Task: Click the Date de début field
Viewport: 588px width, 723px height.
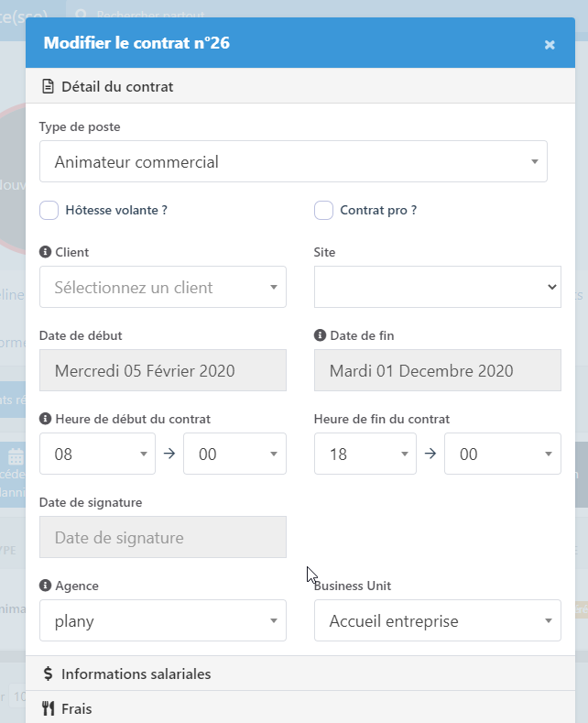Action: coord(163,370)
